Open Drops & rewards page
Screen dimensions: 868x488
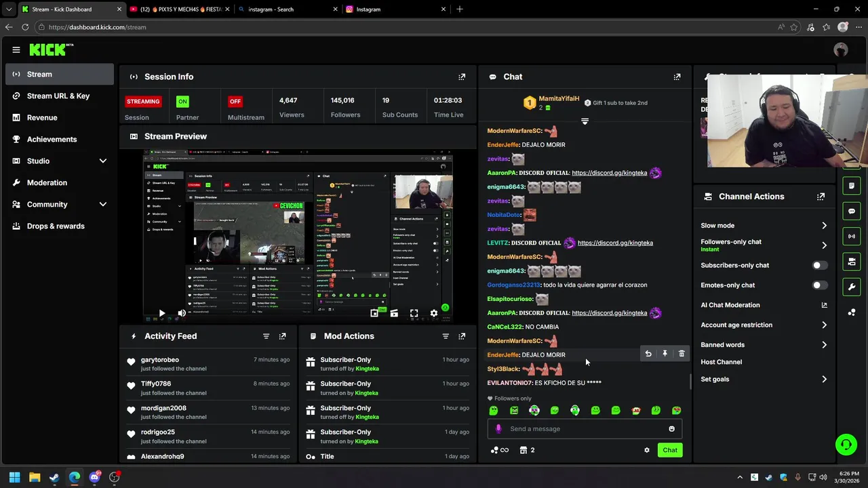[x=60, y=226]
